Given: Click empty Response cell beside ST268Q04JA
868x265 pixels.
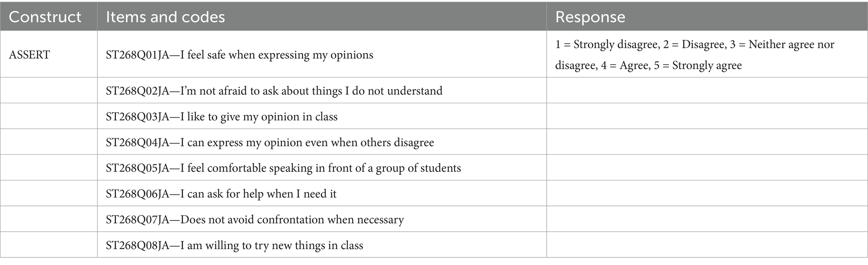Looking at the screenshot, I should tap(707, 143).
